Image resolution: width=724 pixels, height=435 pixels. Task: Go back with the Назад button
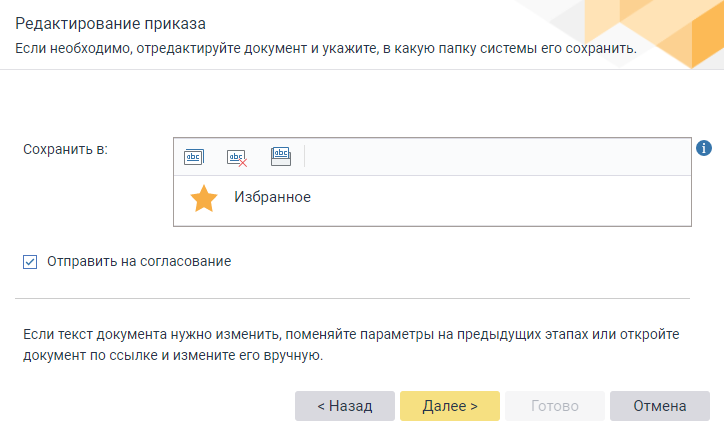pos(345,406)
